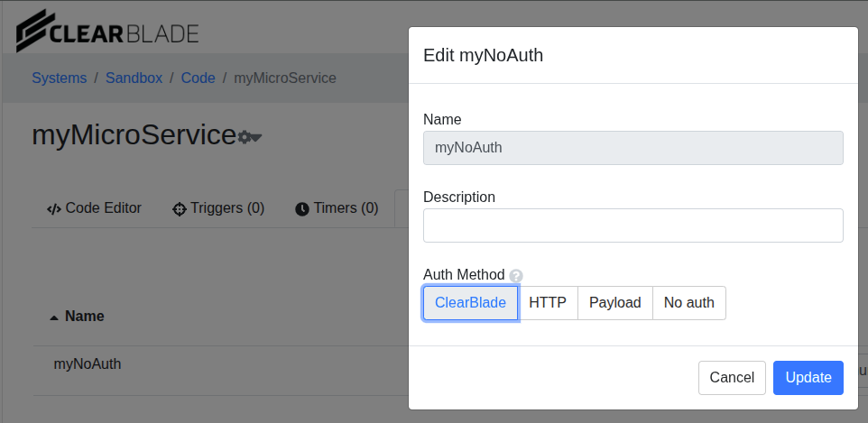Click the ClearBlade logo
This screenshot has height=423, width=868.
(x=107, y=32)
